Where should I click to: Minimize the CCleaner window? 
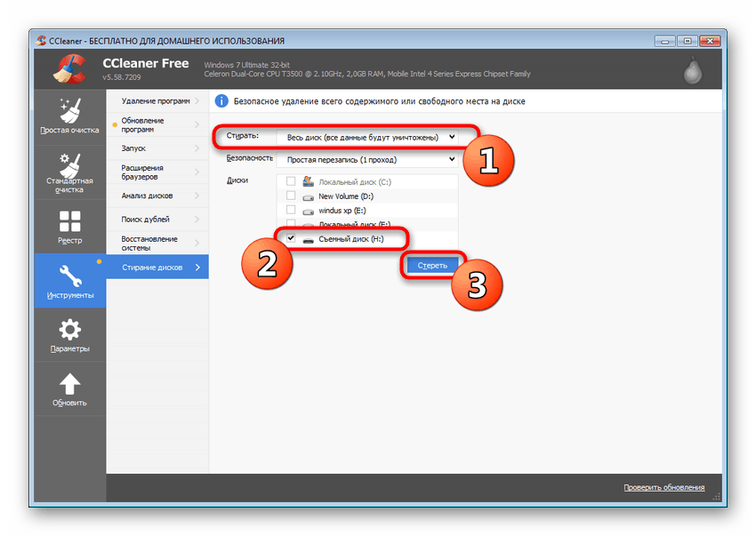pyautogui.click(x=665, y=42)
